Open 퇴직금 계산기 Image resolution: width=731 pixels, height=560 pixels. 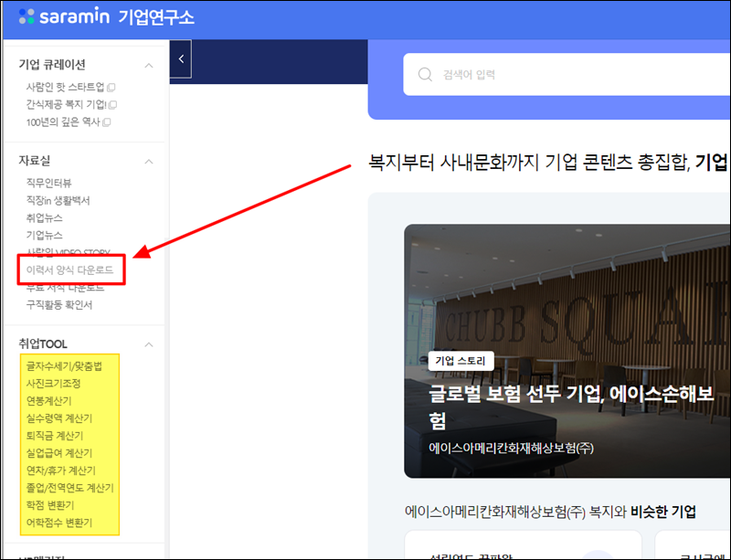(x=55, y=436)
